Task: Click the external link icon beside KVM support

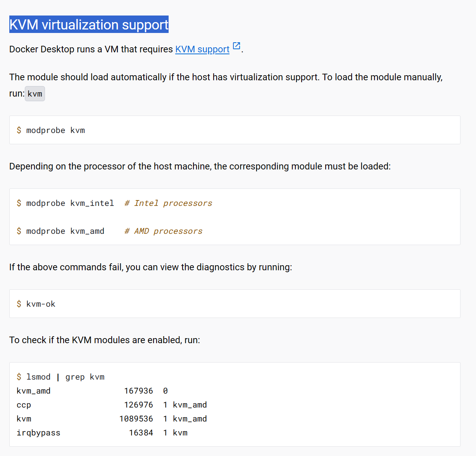Action: [236, 46]
